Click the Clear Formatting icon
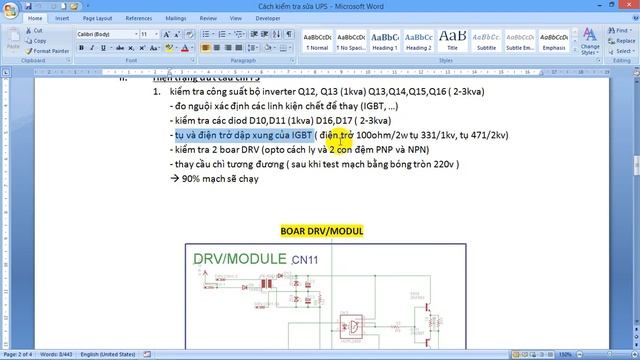Image resolution: width=640 pixels, height=360 pixels. click(x=189, y=35)
